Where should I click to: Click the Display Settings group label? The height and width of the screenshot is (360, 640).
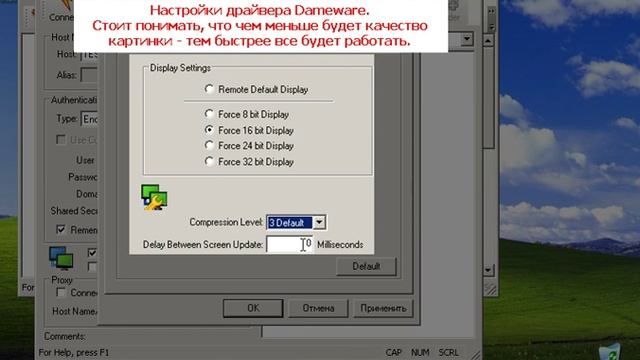pos(180,68)
